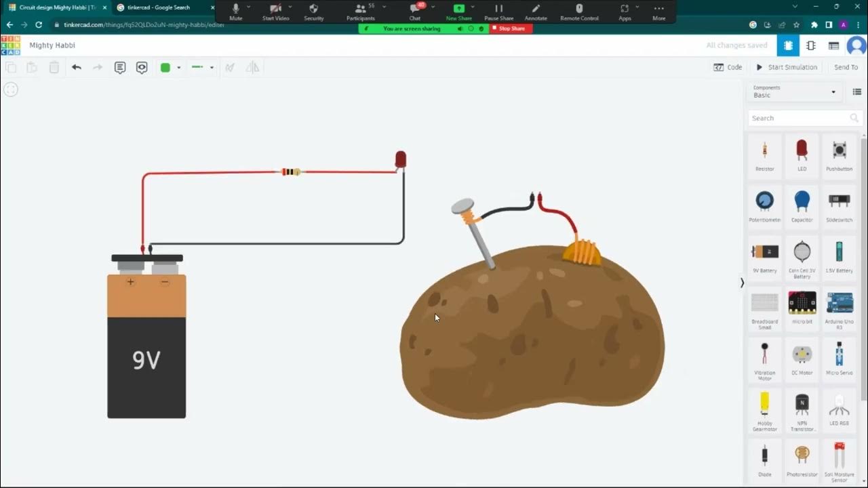Image resolution: width=868 pixels, height=488 pixels.
Task: Click the red LED on canvas
Action: click(401, 160)
